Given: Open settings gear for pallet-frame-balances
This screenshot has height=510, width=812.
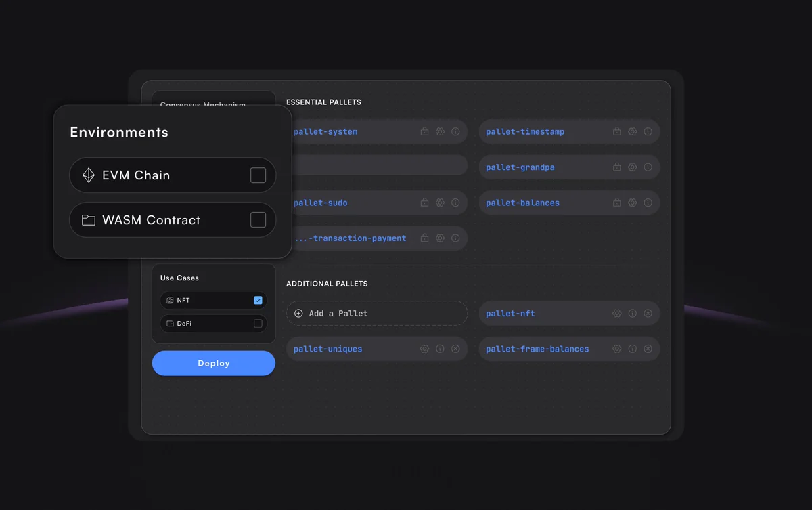Looking at the screenshot, I should (x=616, y=349).
